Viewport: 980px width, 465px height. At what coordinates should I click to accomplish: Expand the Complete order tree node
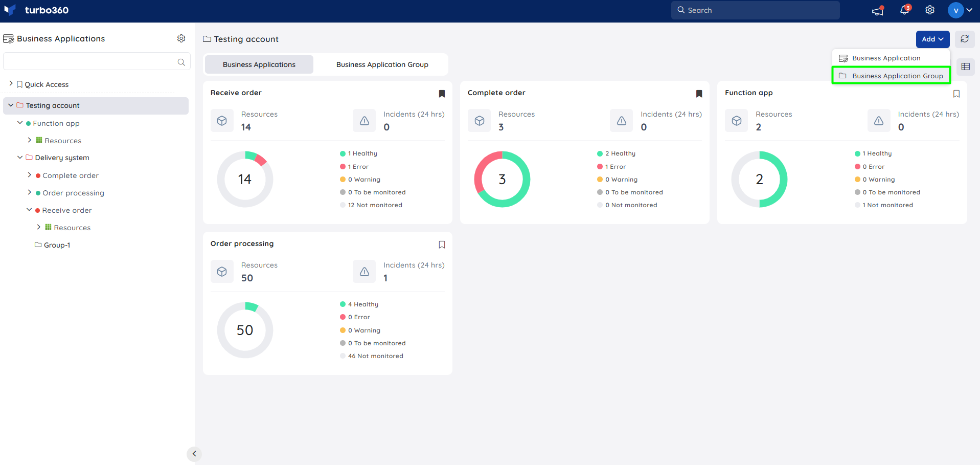tap(29, 174)
